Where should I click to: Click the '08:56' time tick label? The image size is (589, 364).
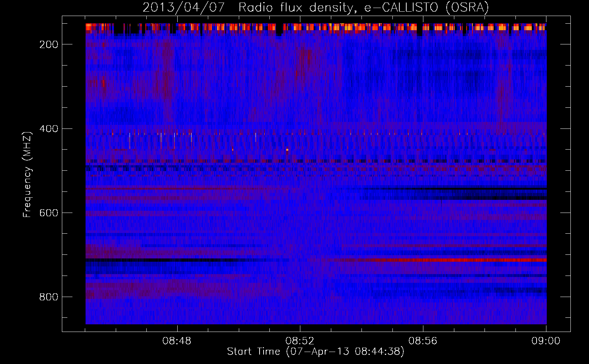pos(423,341)
